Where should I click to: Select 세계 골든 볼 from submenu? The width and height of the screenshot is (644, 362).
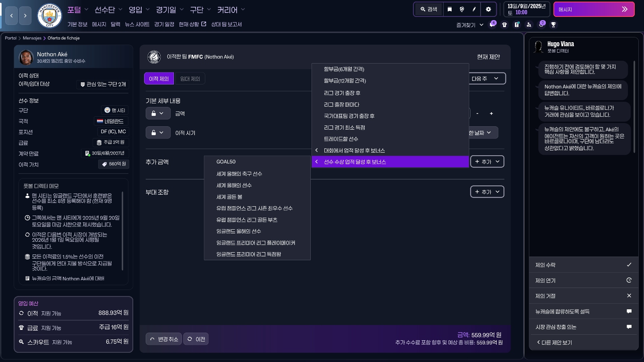[x=229, y=197]
